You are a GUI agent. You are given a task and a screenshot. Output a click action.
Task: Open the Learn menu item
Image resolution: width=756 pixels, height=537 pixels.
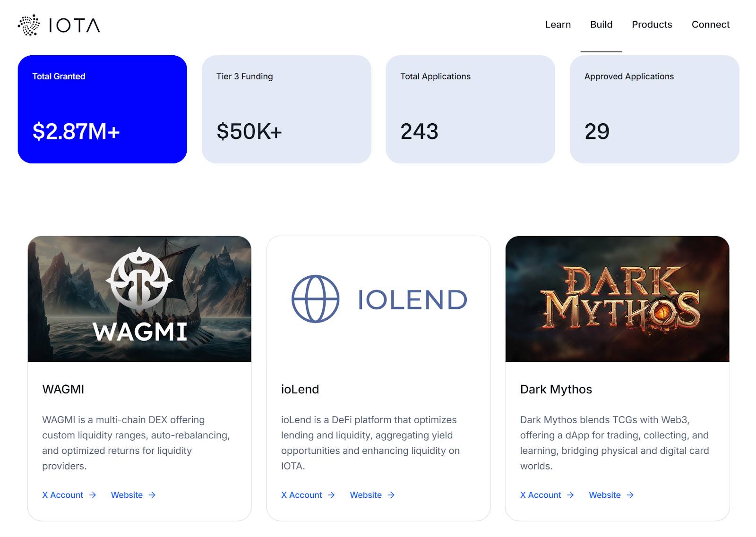click(558, 25)
